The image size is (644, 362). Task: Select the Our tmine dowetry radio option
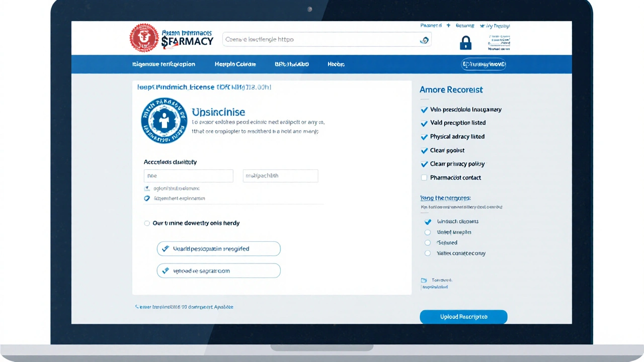click(147, 223)
